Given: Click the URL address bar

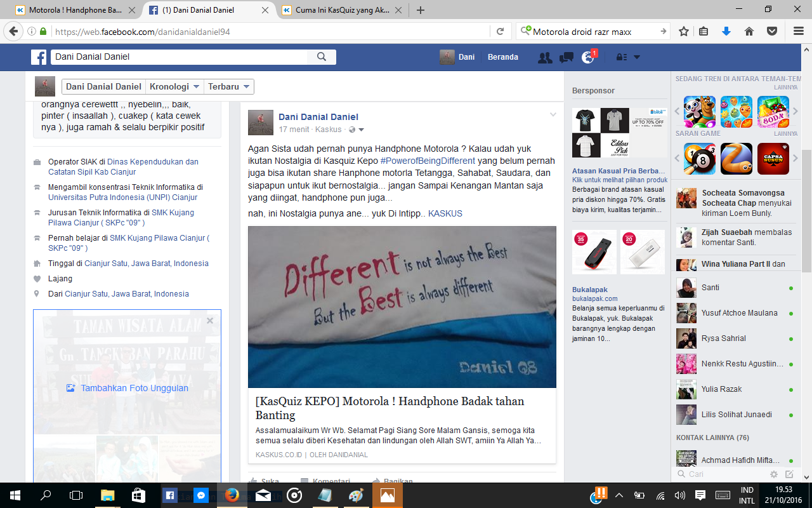Looking at the screenshot, I should (270, 31).
